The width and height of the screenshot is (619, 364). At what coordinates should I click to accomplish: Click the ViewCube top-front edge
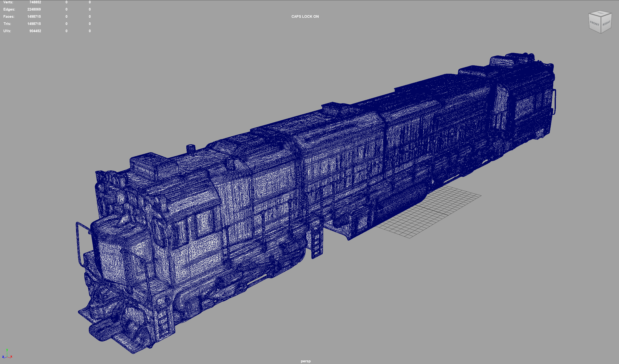click(x=595, y=16)
